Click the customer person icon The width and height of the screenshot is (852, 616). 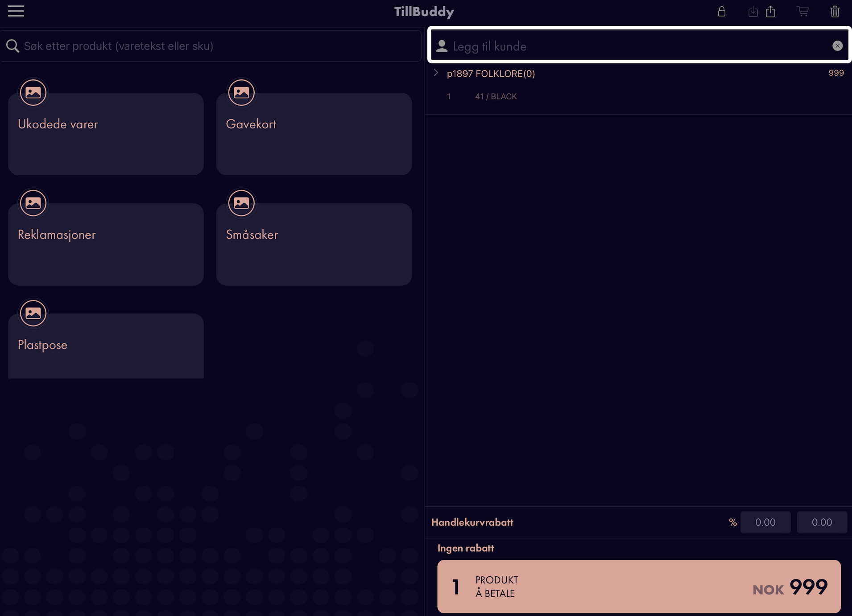pyautogui.click(x=442, y=46)
